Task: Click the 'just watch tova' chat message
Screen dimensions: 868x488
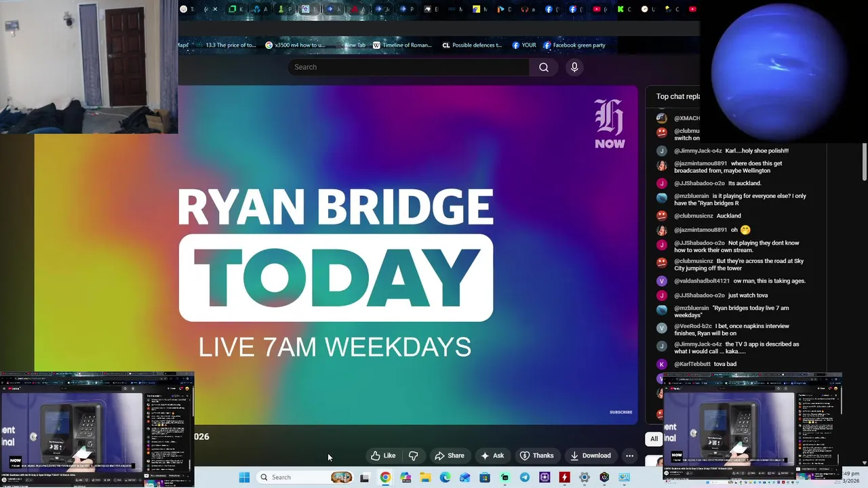Action: tap(747, 296)
